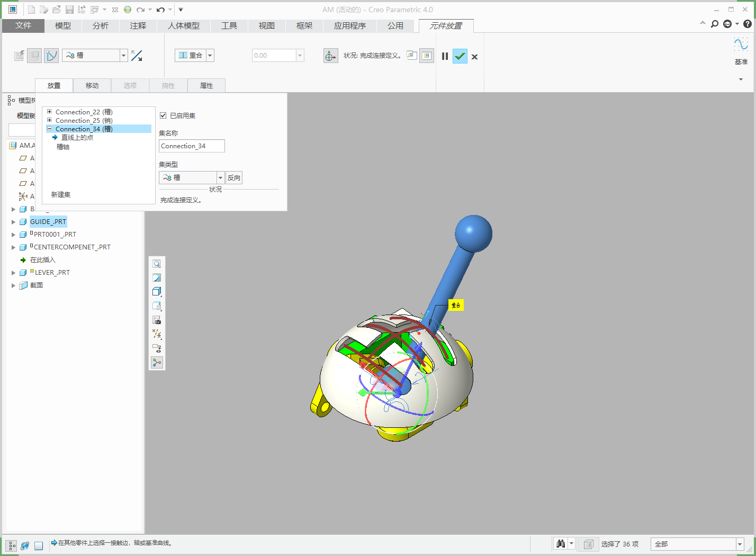Screen dimensions: 756x556
Task: Open the 重合 constraint type dropdown
Action: pos(210,56)
